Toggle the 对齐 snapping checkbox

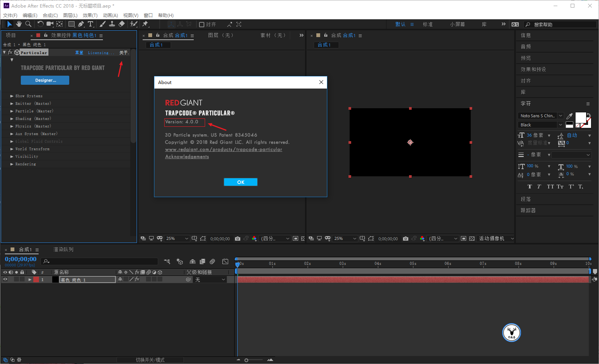point(202,25)
